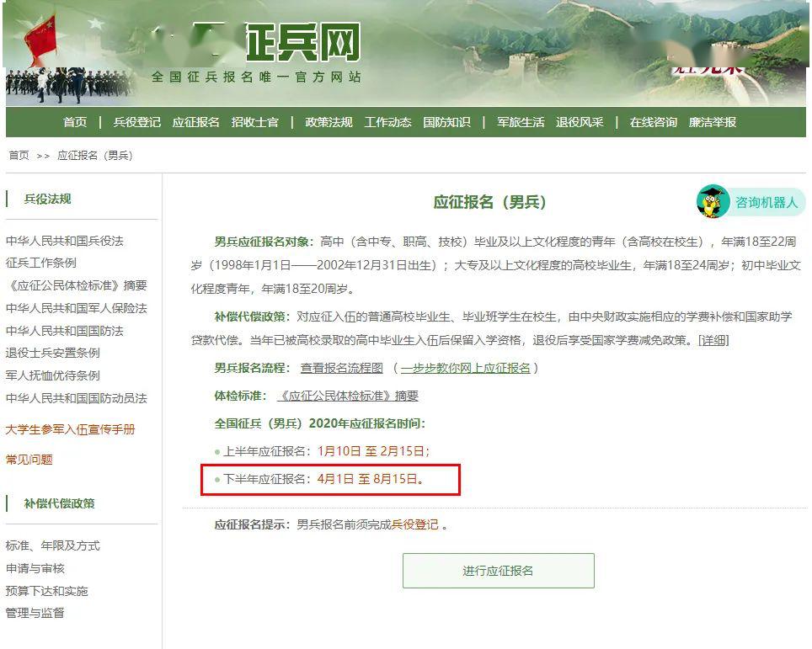Screen dimensions: 812x649
Task: Click the owl mascot robot icon
Action: [713, 201]
